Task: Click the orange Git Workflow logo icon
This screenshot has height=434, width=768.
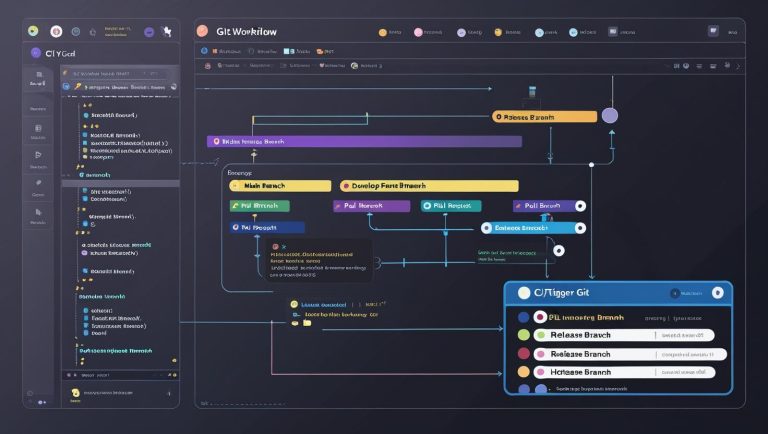Action: (202, 31)
